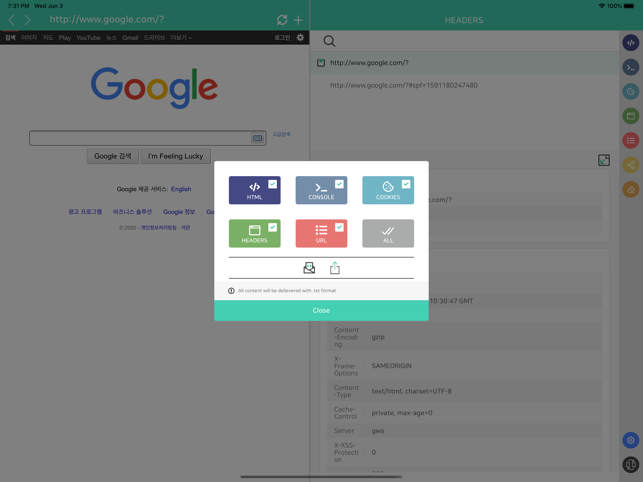Expand the headers detail panel
The width and height of the screenshot is (643, 482).
(x=604, y=160)
